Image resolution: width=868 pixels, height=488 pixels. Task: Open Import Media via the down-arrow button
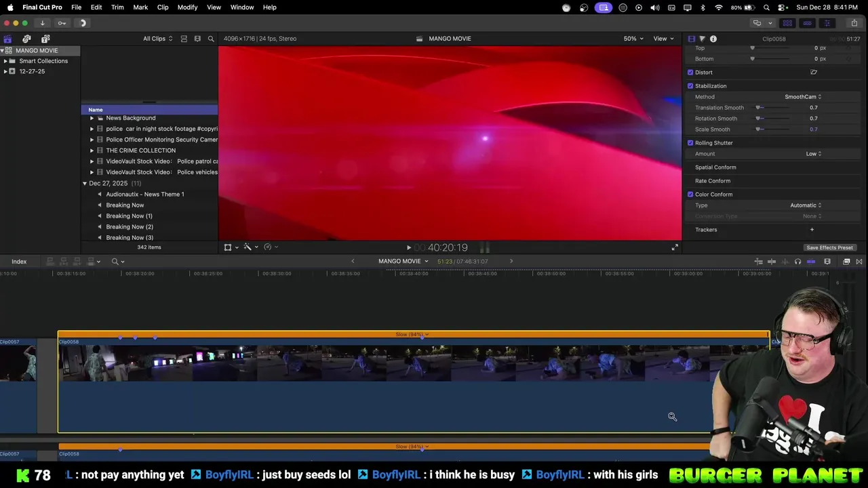(42, 23)
